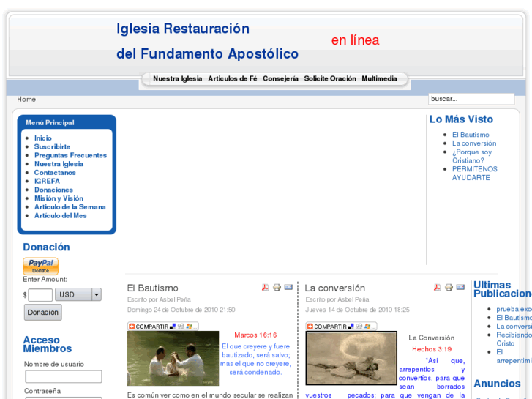Click the El Bautismo article title
Screen dimensions: 532x399
pos(152,288)
